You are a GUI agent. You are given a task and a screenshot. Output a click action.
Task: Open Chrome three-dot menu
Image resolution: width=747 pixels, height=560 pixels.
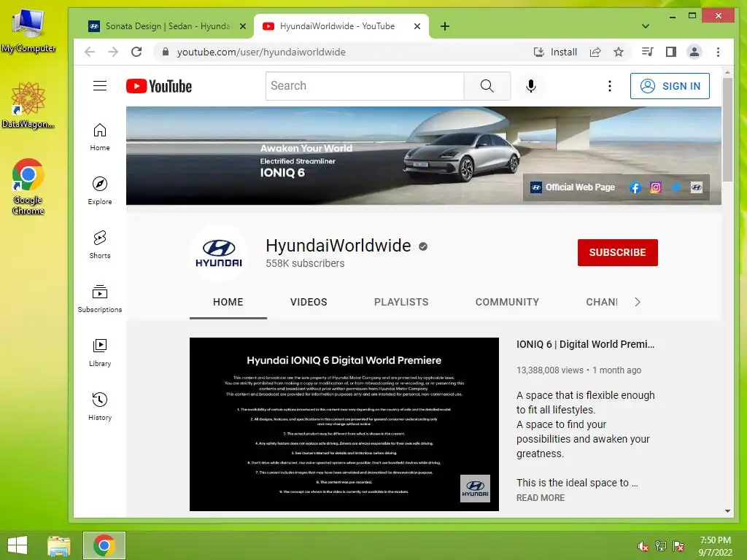point(718,52)
